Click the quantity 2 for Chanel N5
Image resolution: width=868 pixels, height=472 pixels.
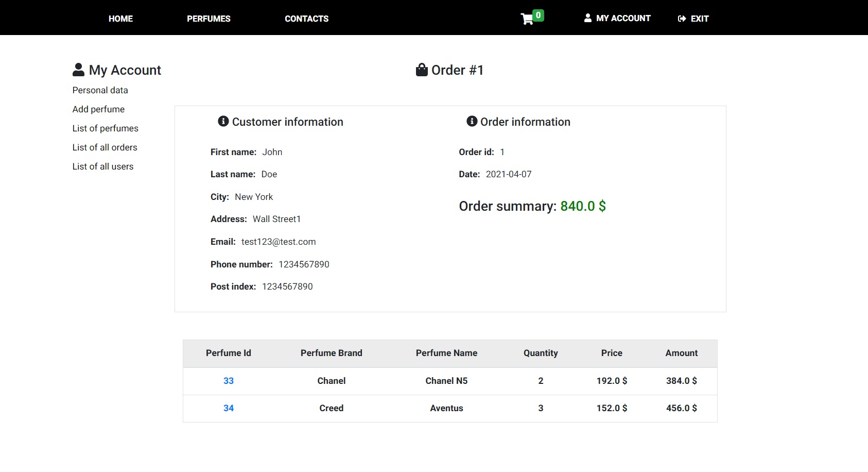[541, 381]
